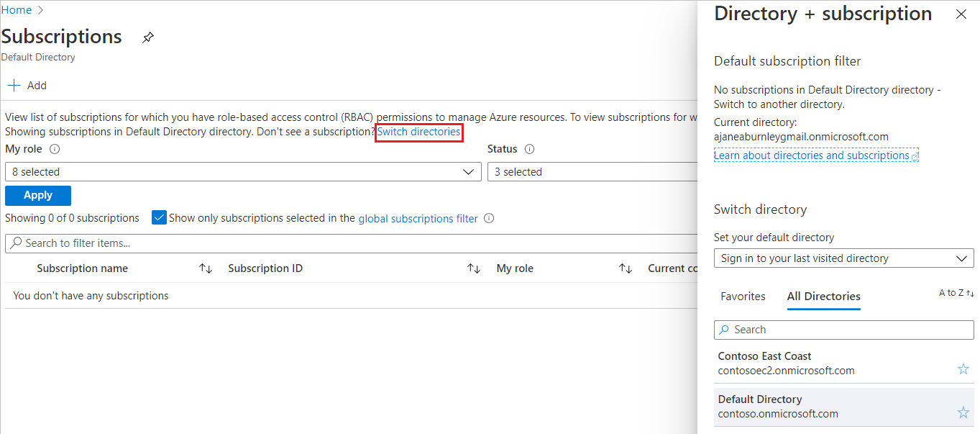980x434 pixels.
Task: Click the Switch directories link
Action: coord(419,132)
